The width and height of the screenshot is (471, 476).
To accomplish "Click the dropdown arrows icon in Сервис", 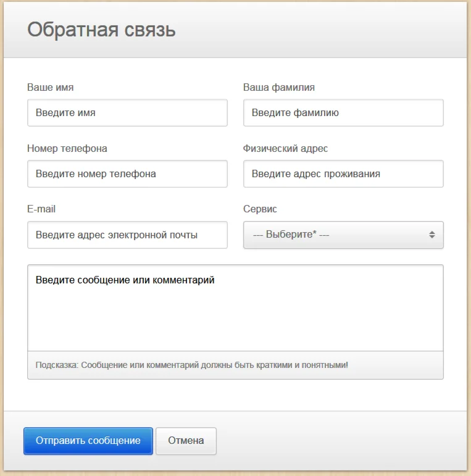I will pyautogui.click(x=432, y=235).
